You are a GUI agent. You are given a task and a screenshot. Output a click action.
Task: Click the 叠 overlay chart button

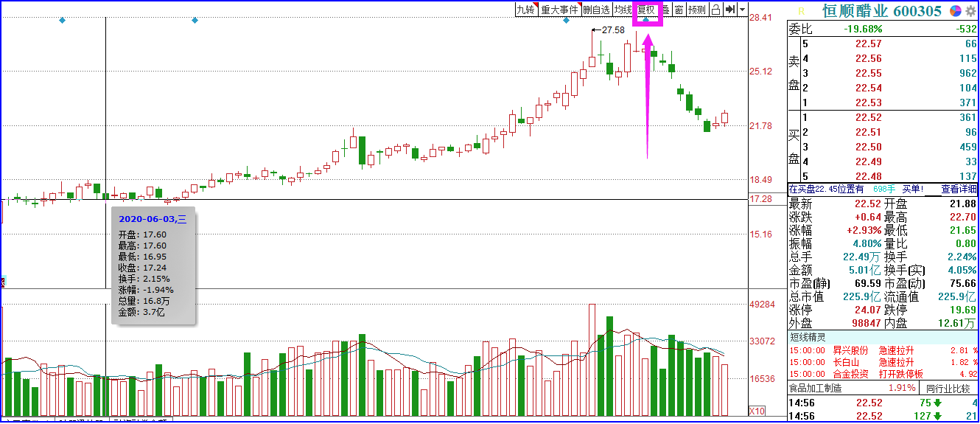click(665, 10)
